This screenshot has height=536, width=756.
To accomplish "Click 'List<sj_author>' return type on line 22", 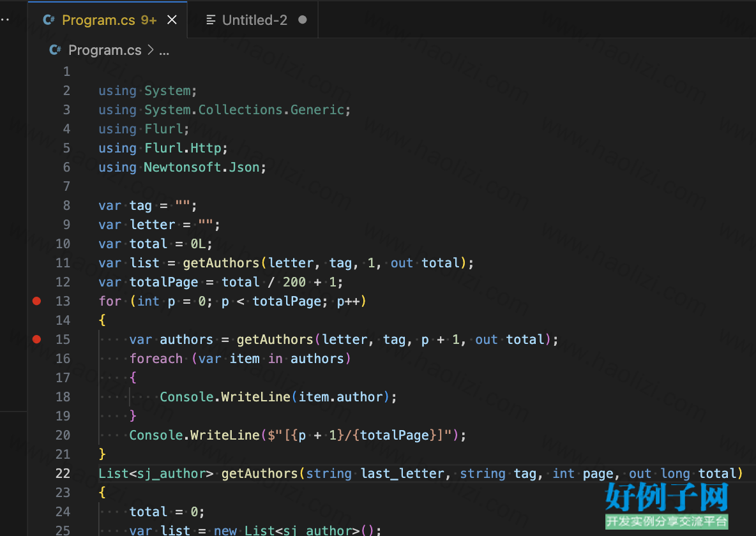I will coord(156,473).
